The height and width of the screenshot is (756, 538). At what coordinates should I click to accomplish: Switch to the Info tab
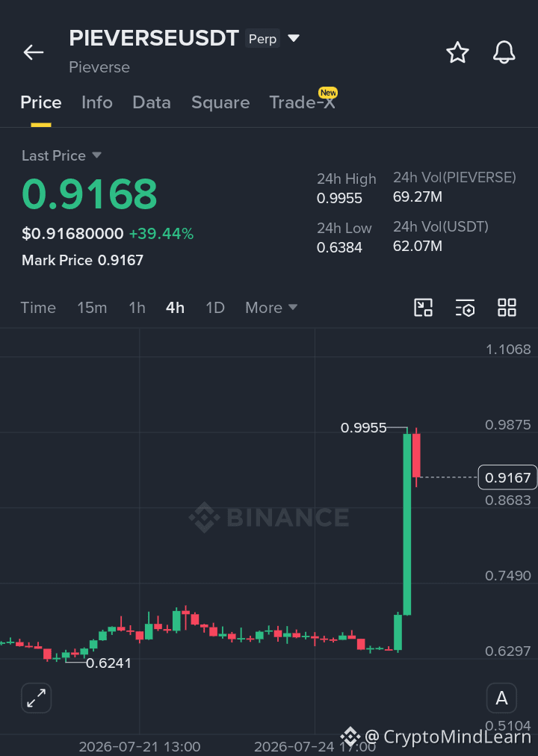97,102
